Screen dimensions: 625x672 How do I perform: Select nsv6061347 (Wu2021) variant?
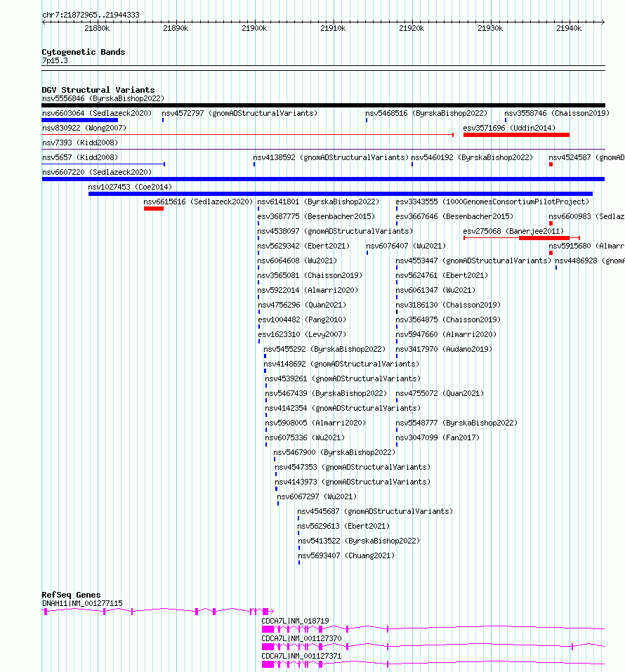tap(436, 290)
